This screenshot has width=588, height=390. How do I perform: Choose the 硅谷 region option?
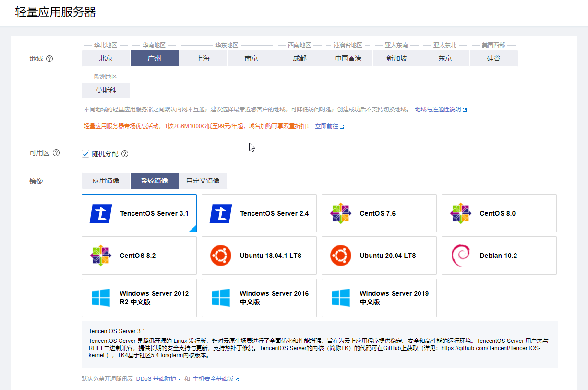(x=493, y=58)
